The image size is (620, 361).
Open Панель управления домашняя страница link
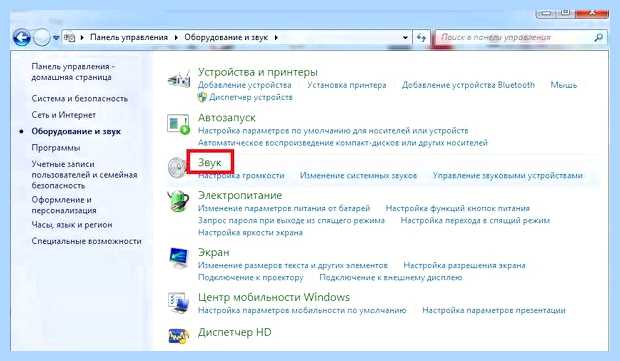(x=73, y=72)
